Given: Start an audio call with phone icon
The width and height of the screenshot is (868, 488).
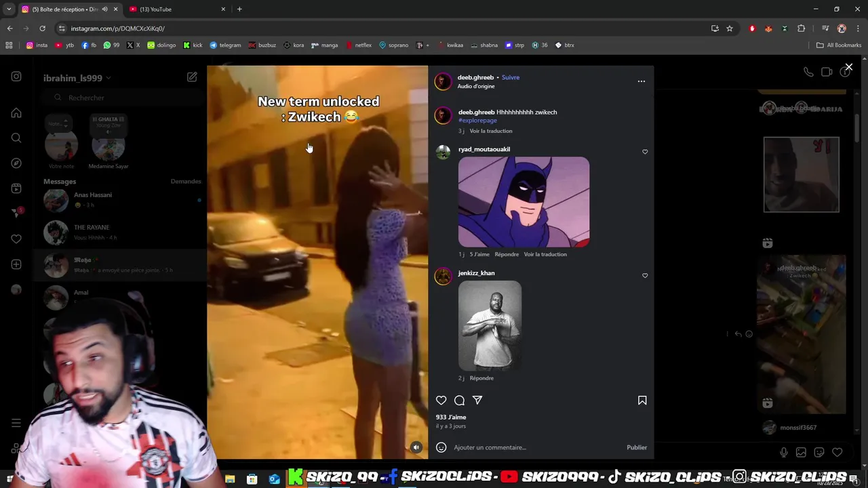Looking at the screenshot, I should tap(808, 72).
